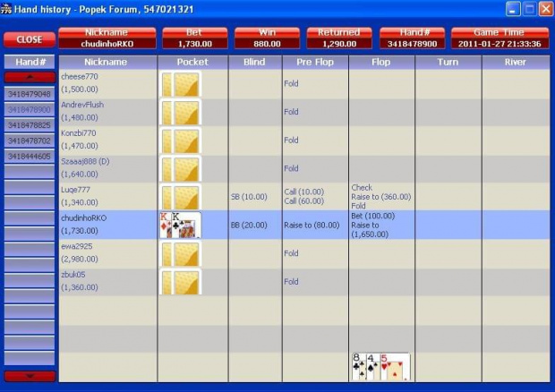The height and width of the screenshot is (392, 555).
Task: Click the red down arrow under hand list
Action: coord(30,376)
